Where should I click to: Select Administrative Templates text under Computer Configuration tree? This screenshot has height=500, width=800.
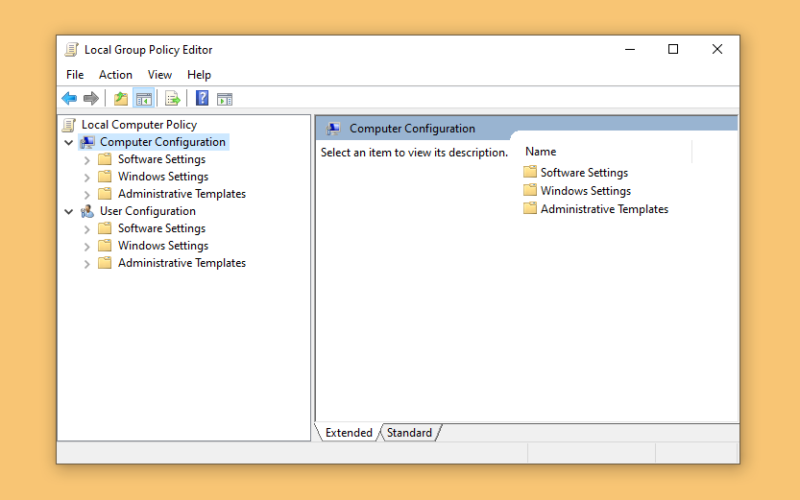point(182,194)
